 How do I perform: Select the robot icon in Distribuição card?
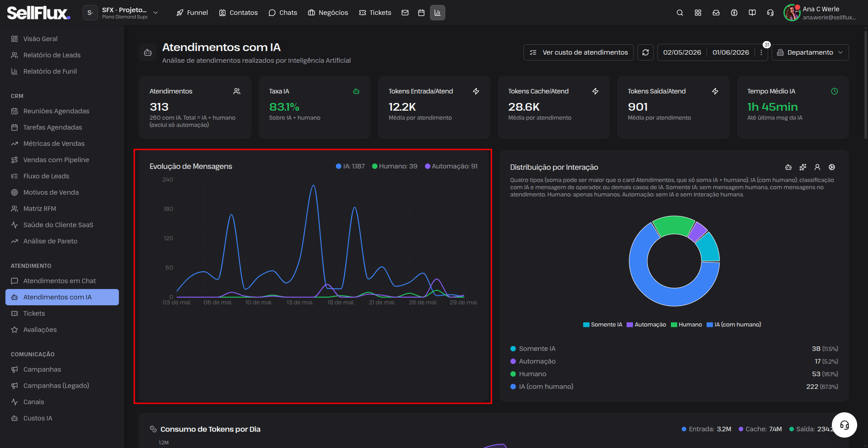(x=788, y=167)
